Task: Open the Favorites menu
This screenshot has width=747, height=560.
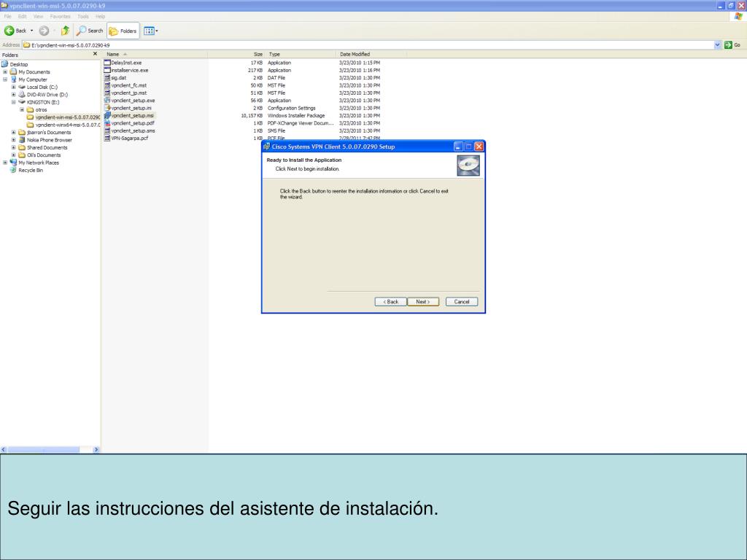Action: pyautogui.click(x=60, y=16)
